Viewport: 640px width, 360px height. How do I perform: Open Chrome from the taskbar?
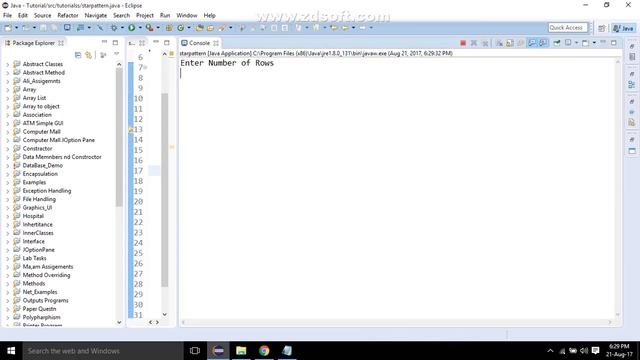264,351
